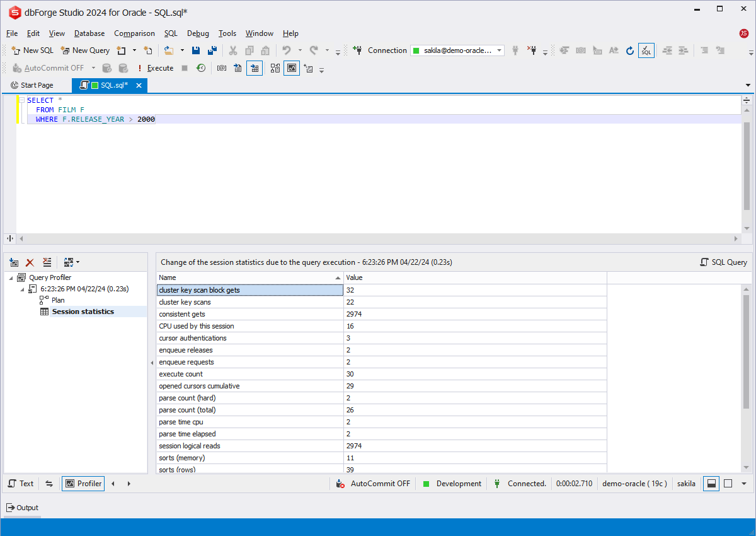
Task: Open a New SQL document
Action: (x=31, y=50)
